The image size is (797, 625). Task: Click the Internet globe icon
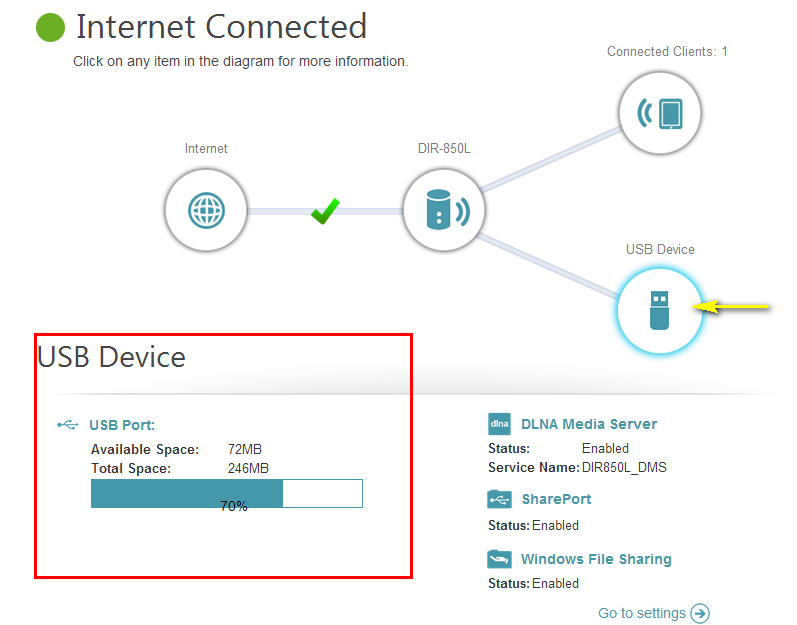(x=207, y=211)
